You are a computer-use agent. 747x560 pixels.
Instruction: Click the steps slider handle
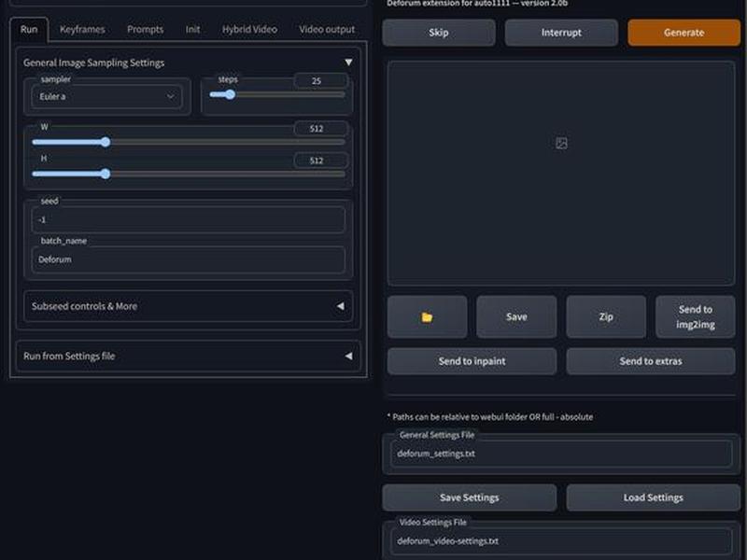(230, 94)
